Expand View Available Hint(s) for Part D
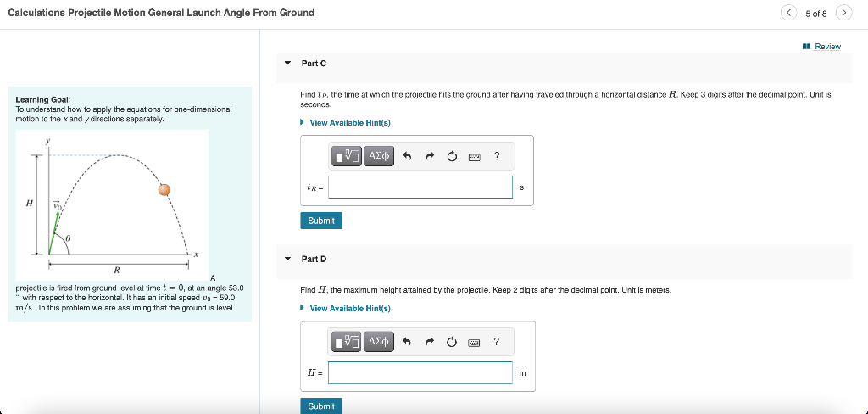This screenshot has height=414, width=868. [x=350, y=308]
